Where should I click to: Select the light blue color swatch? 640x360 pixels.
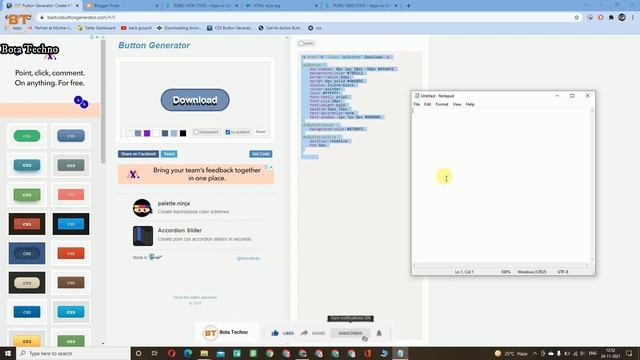[x=174, y=133]
